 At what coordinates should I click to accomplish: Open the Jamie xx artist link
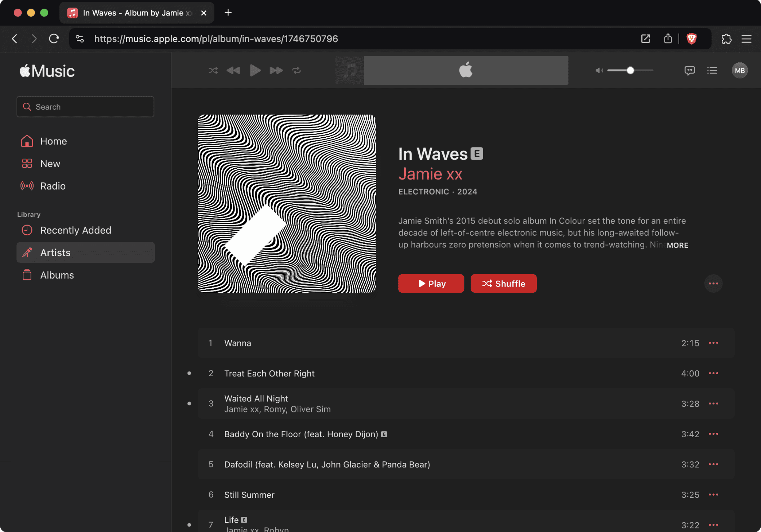click(x=430, y=174)
